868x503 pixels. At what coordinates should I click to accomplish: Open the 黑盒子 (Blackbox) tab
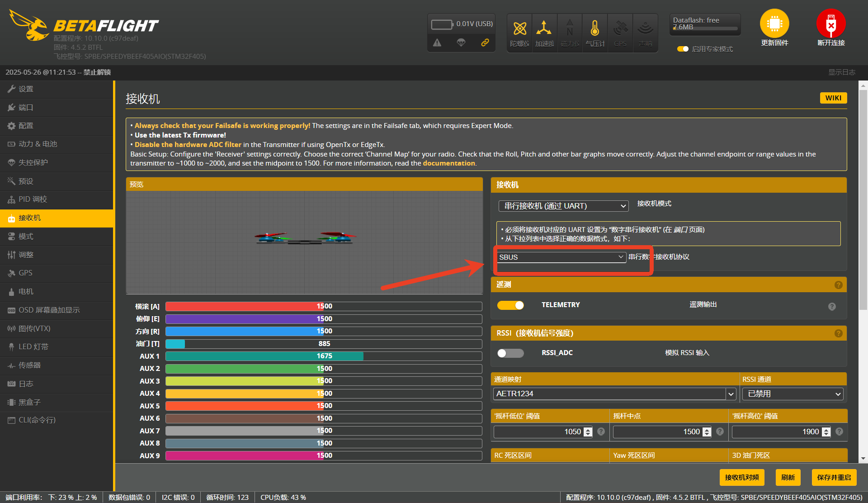coord(57,402)
